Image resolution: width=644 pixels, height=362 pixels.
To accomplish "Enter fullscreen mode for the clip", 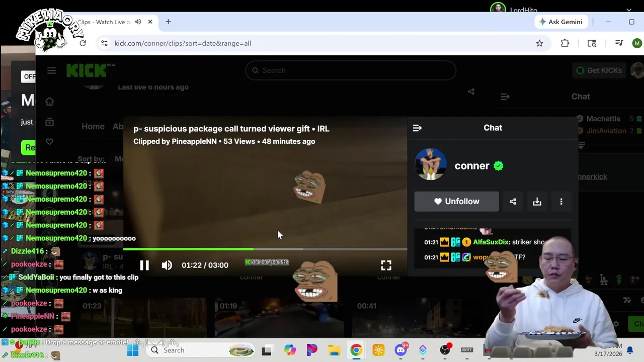I will [x=386, y=265].
